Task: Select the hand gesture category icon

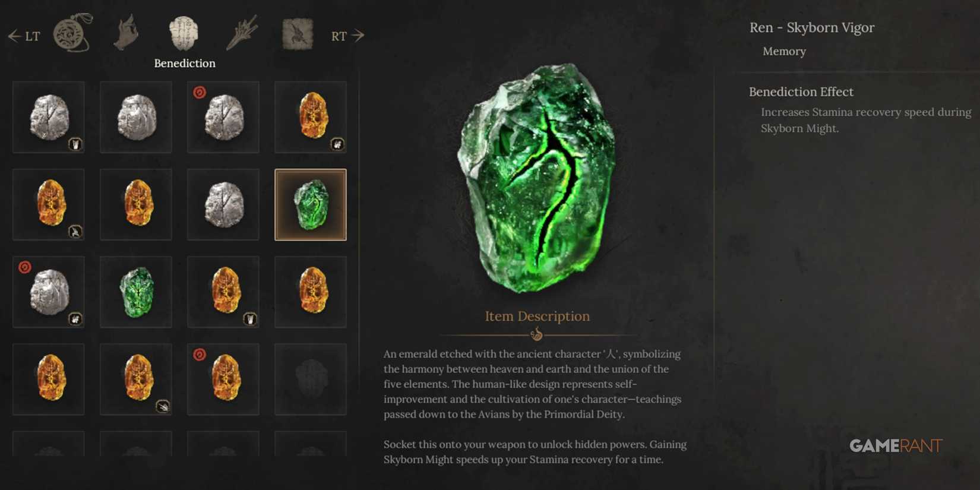Action: [x=127, y=33]
